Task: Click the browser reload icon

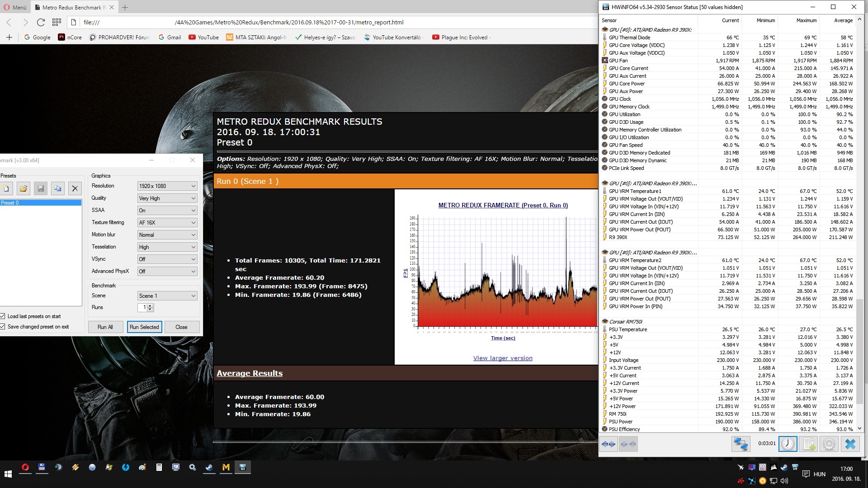Action: click(x=41, y=22)
